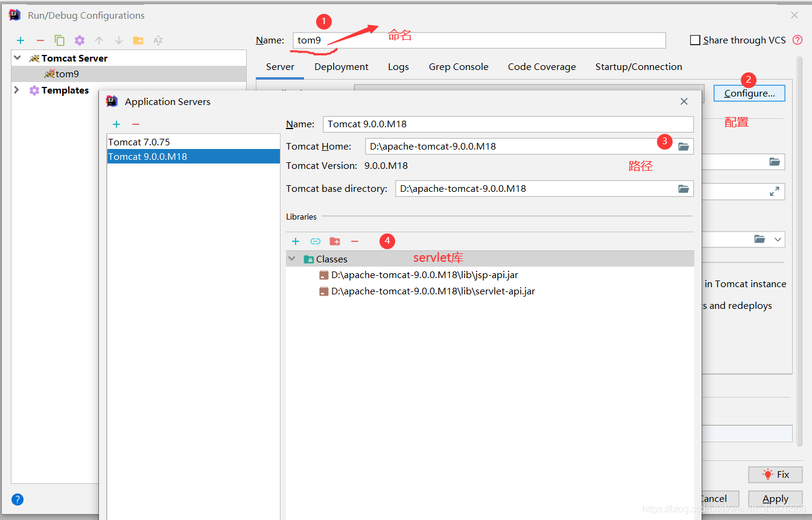Open the Deployment tab
Image resolution: width=812 pixels, height=520 pixels.
click(x=341, y=67)
